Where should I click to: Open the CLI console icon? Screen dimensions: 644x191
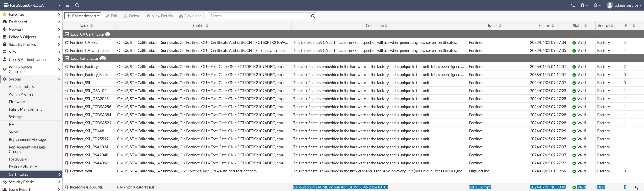coord(573,5)
